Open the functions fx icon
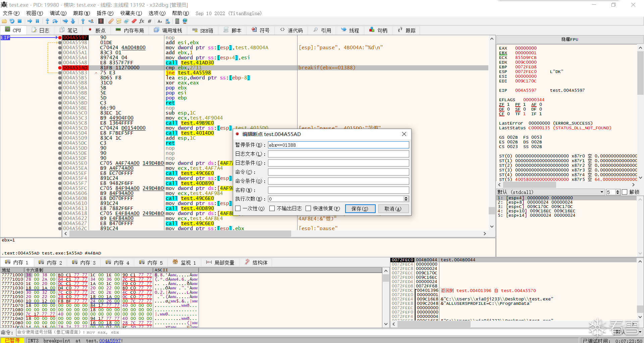The width and height of the screenshot is (644, 343). pyautogui.click(x=142, y=21)
